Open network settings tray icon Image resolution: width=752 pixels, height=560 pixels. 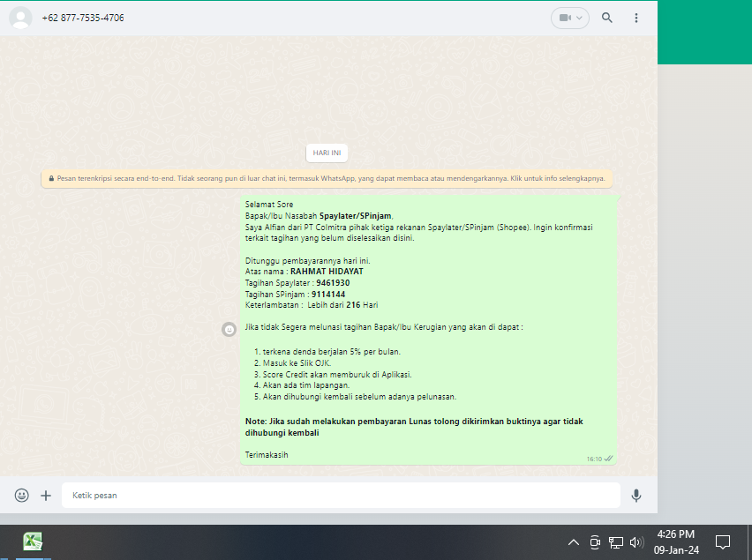616,542
